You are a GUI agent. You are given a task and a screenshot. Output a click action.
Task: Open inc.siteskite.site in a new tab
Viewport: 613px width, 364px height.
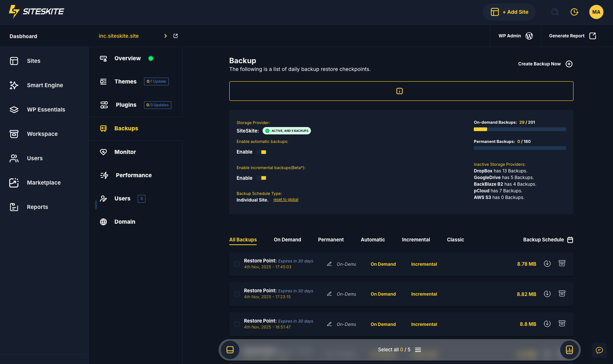coord(175,36)
